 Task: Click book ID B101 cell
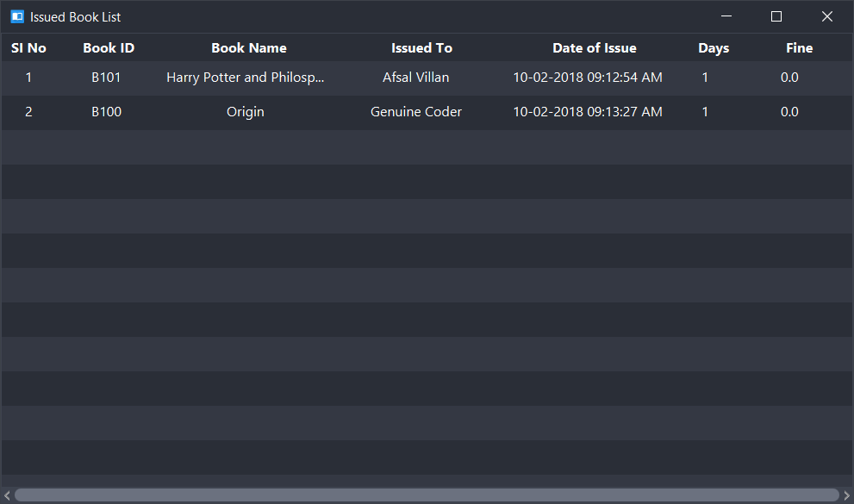(107, 78)
